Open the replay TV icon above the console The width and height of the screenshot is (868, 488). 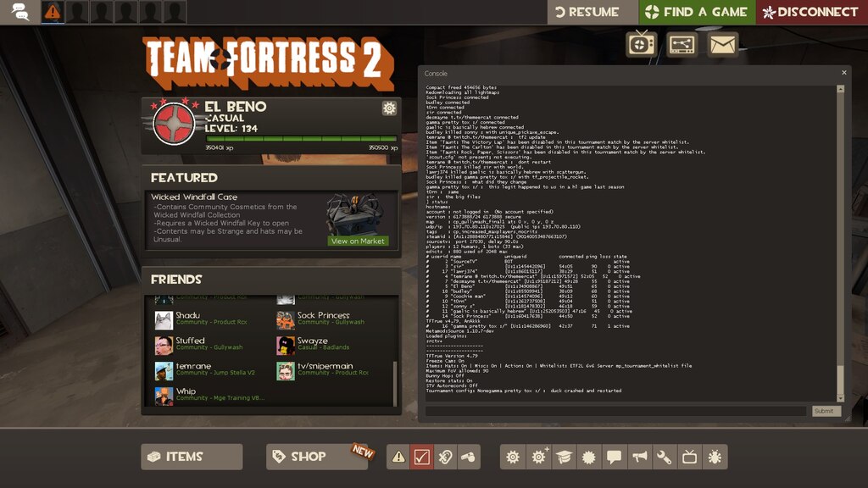[x=642, y=44]
